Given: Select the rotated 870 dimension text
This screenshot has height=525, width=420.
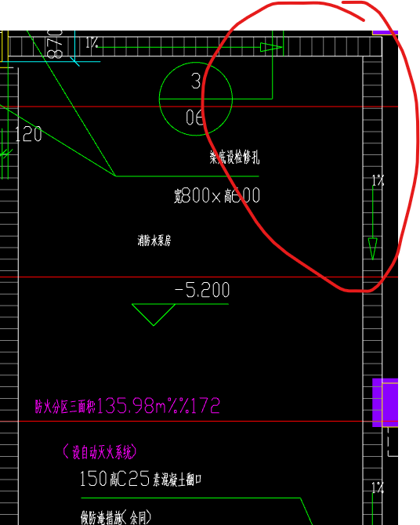Looking at the screenshot, I should [55, 44].
